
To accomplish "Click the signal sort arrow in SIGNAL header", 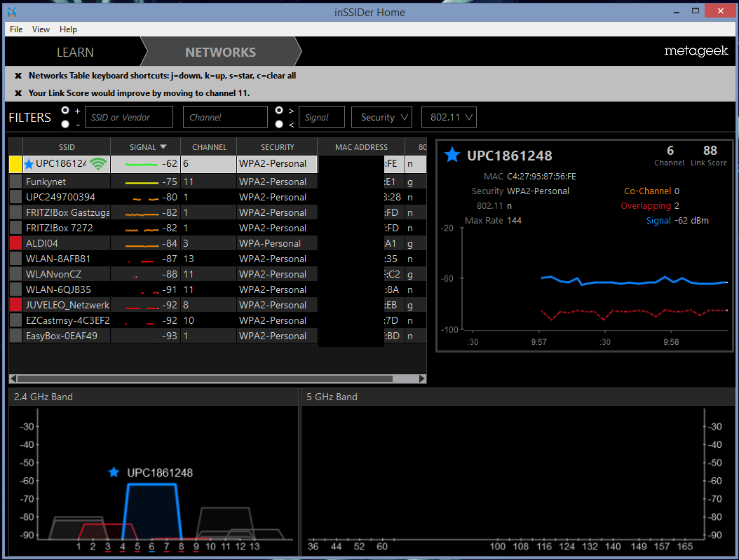I will click(163, 147).
